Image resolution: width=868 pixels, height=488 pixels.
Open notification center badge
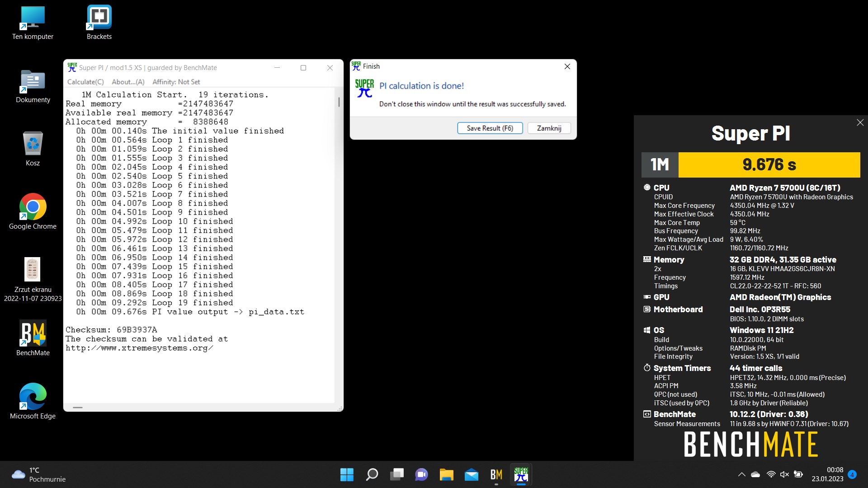pos(852,474)
